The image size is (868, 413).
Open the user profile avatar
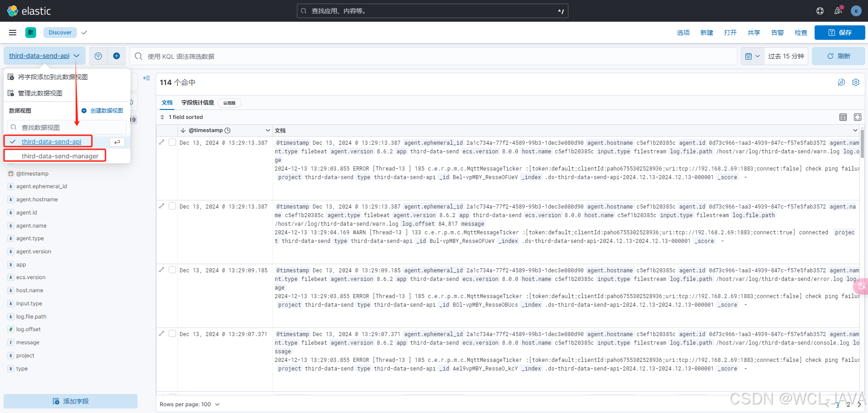click(x=856, y=11)
